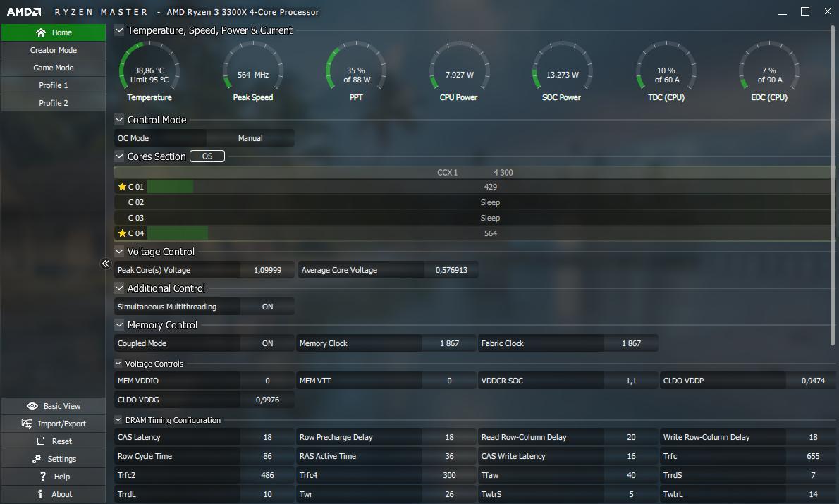Click the C 02 Sleep core row

(x=474, y=202)
